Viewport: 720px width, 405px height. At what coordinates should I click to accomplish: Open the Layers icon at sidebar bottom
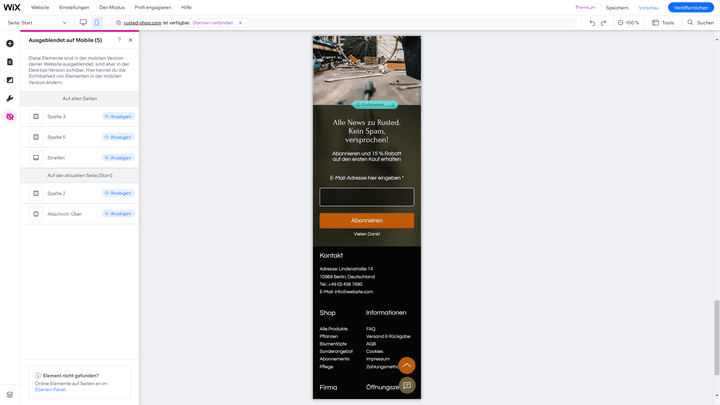(x=10, y=395)
